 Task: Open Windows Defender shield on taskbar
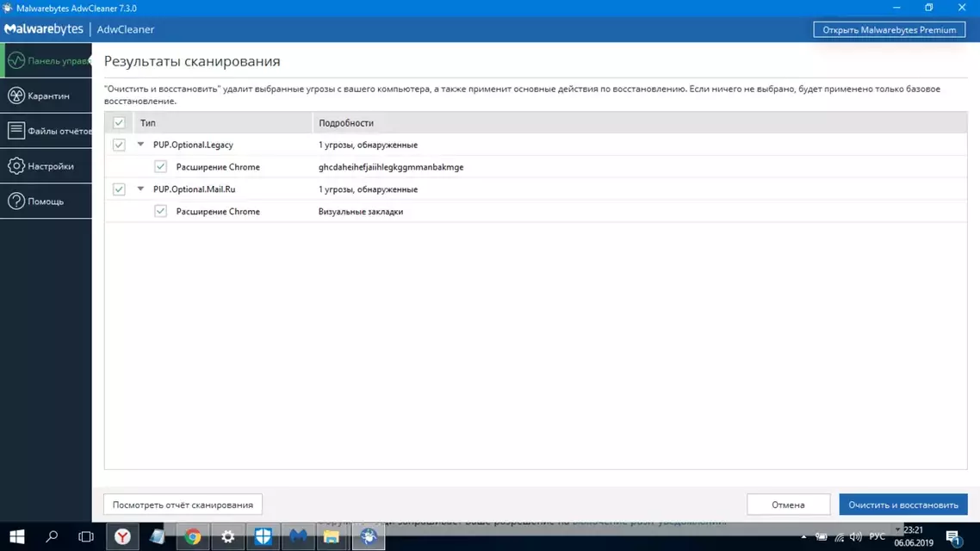point(264,536)
